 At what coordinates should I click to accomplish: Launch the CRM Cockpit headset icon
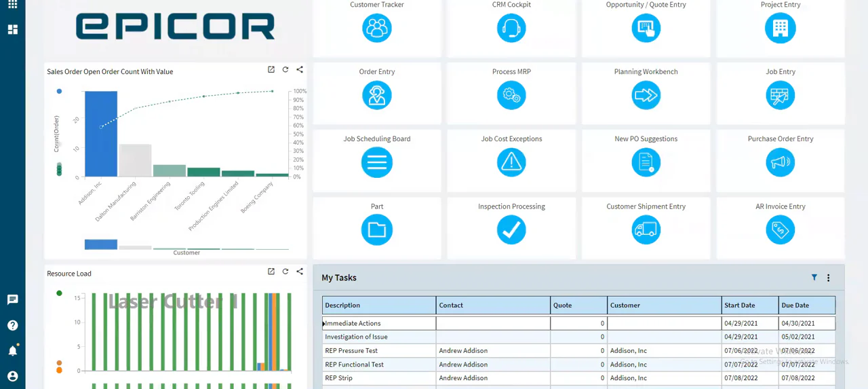(511, 28)
